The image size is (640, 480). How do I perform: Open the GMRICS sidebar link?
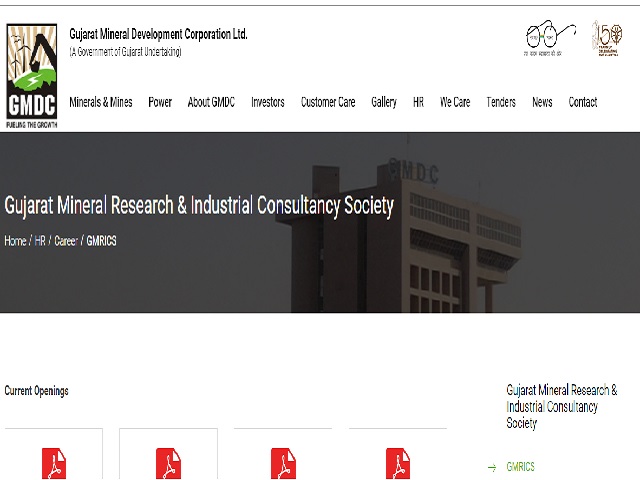tap(520, 467)
